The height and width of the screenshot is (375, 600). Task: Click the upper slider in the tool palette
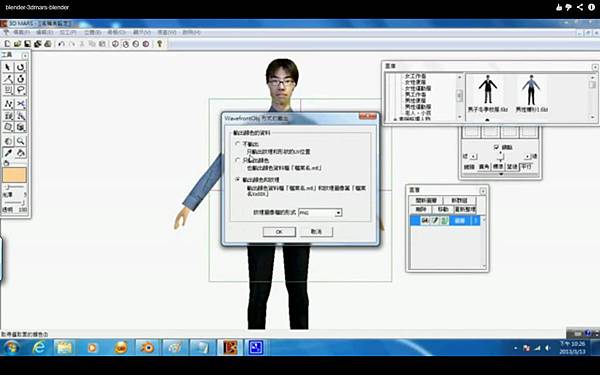(x=14, y=187)
